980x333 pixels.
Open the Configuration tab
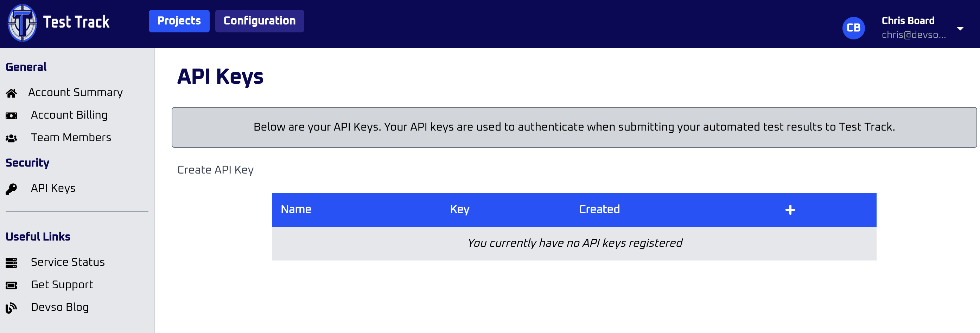click(260, 21)
